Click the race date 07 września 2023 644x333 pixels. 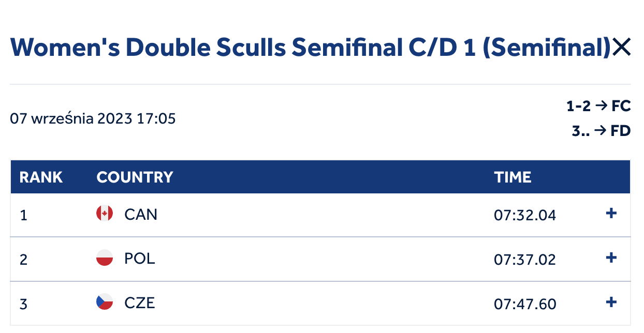72,119
